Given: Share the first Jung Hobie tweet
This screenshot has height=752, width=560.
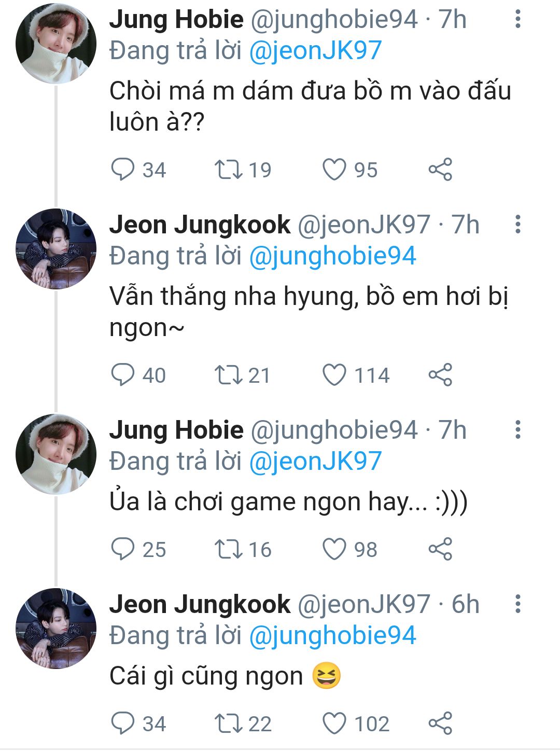Looking at the screenshot, I should (440, 170).
